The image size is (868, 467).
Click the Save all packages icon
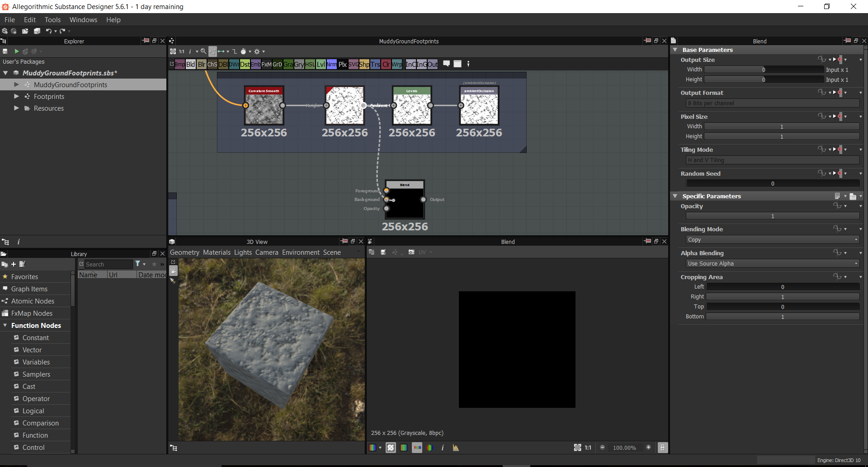(x=37, y=31)
